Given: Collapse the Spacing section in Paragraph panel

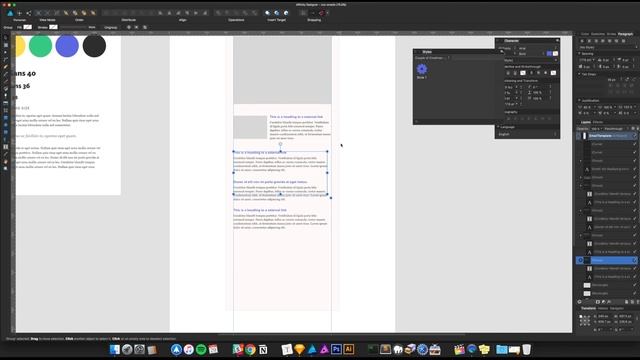Looking at the screenshot, I should [580, 53].
